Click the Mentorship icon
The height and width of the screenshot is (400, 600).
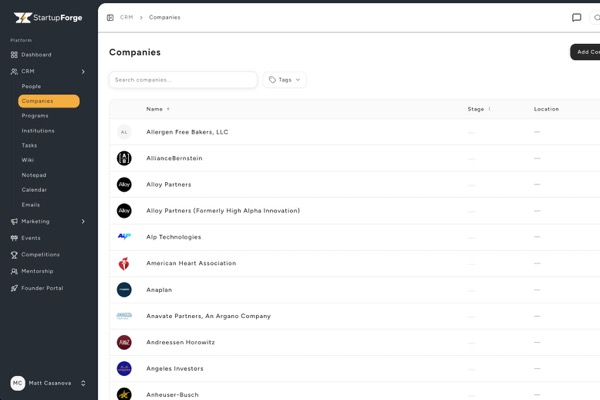click(x=14, y=271)
